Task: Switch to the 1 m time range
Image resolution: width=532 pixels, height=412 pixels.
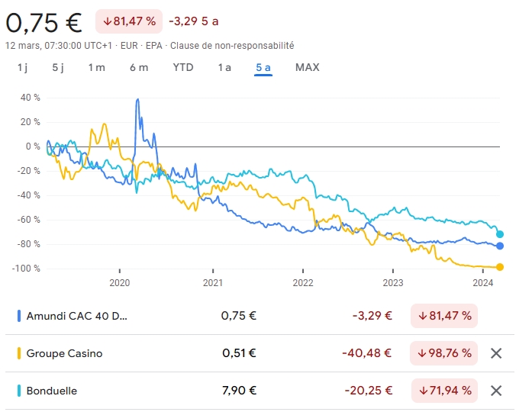Action: point(96,67)
